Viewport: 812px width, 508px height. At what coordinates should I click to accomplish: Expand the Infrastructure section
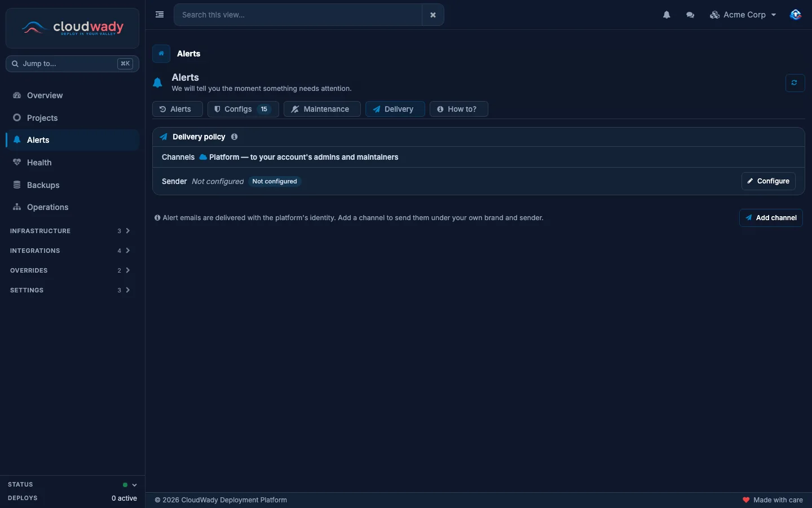coord(70,231)
